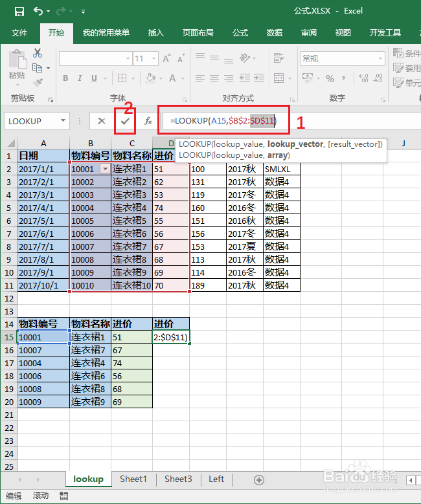The width and height of the screenshot is (421, 504).
Task: Click the Increase Indent icon
Action: [259, 78]
